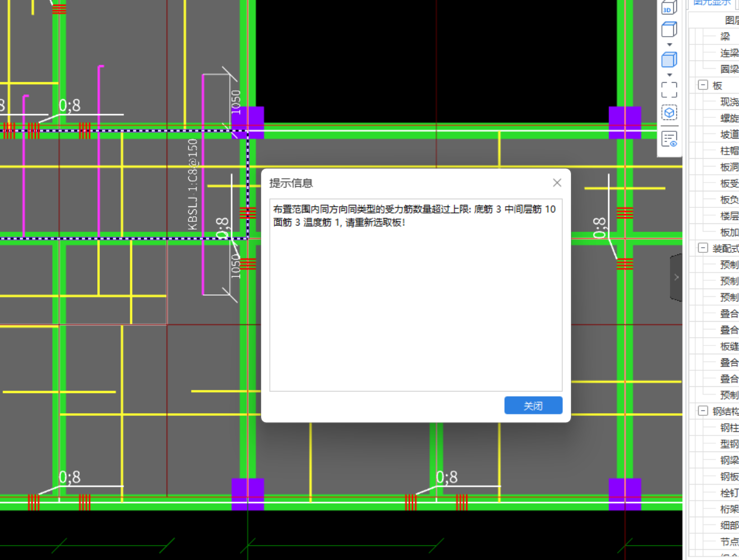This screenshot has height=560, width=739.
Task: Select the 坡道 row under 板
Action: [729, 134]
